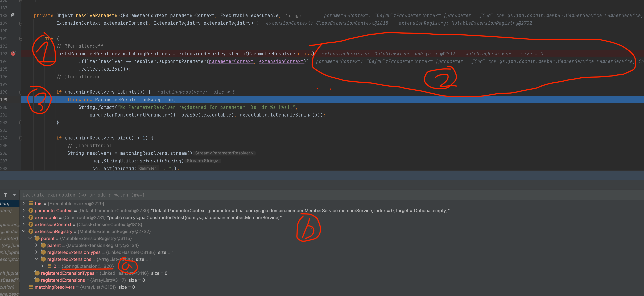Toggle the code fold at line 198
The image size is (644, 296).
21,92
